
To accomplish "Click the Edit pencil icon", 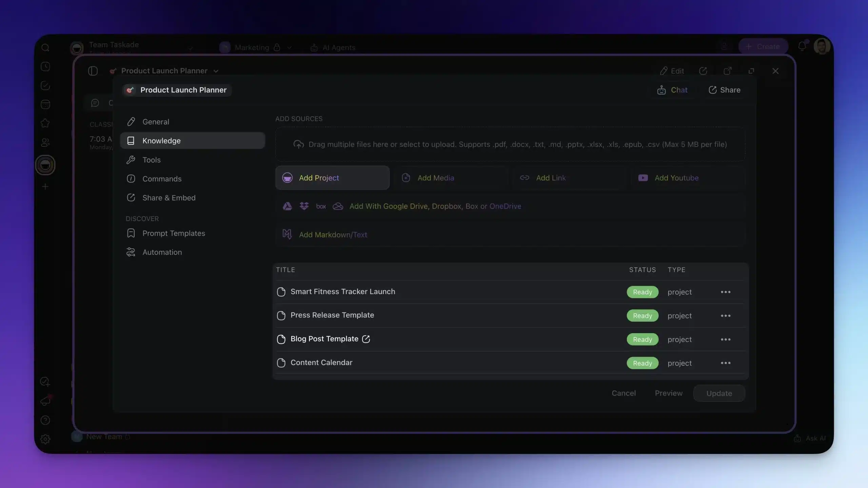I will (664, 71).
